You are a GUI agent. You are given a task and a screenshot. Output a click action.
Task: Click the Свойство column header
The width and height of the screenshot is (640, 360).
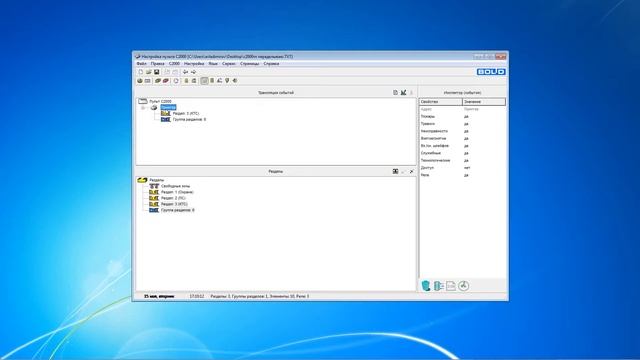[441, 102]
